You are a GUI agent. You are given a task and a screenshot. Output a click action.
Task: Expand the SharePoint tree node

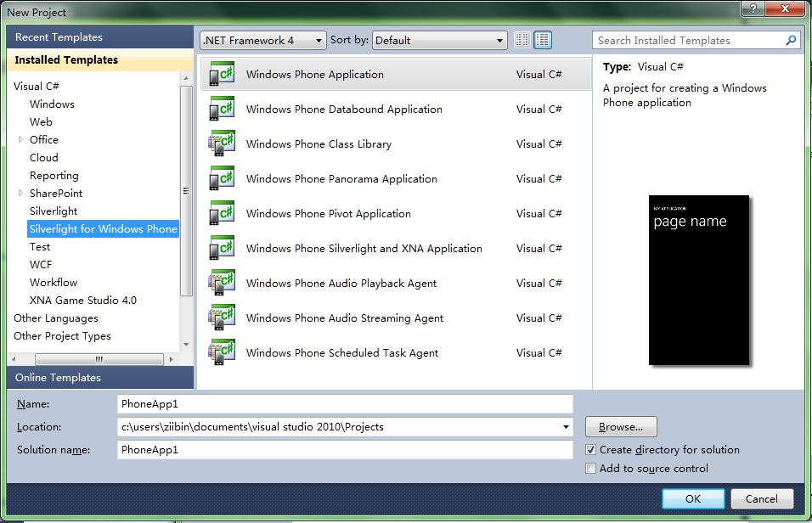[x=20, y=193]
